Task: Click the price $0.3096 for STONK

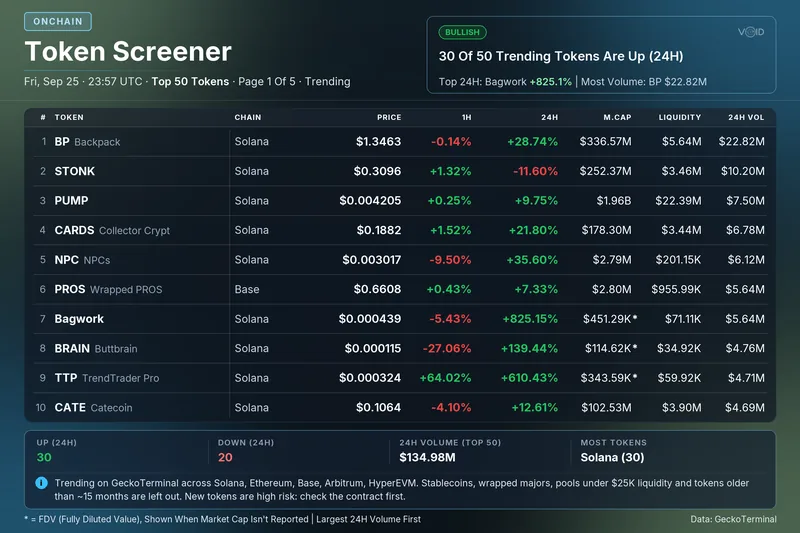Action: [x=377, y=171]
